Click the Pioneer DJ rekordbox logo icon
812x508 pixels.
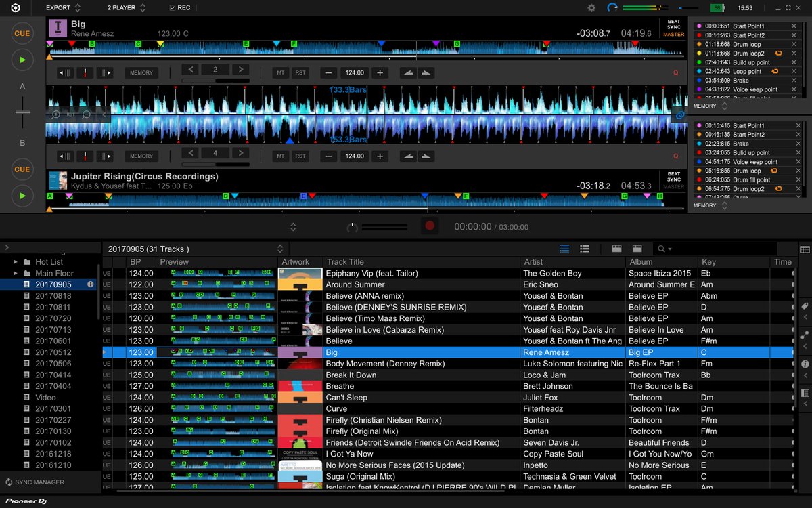(x=15, y=8)
